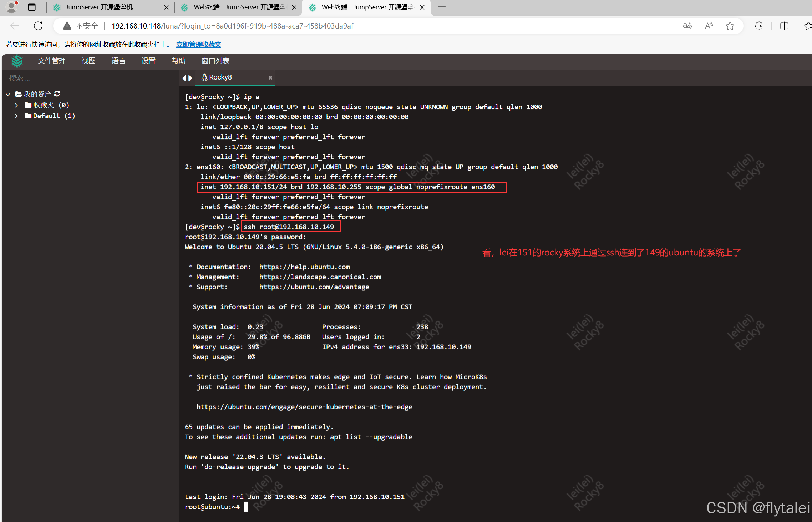The width and height of the screenshot is (812, 522).
Task: Click 'Welcome to Ubuntu 20.04.5 LTS' line
Action: [314, 247]
